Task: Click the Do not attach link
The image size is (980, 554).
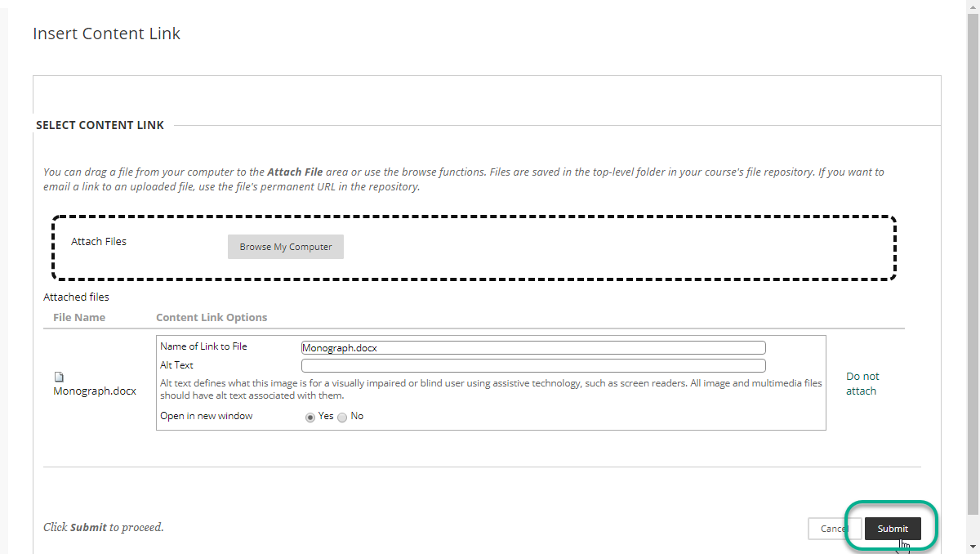Action: (x=862, y=383)
